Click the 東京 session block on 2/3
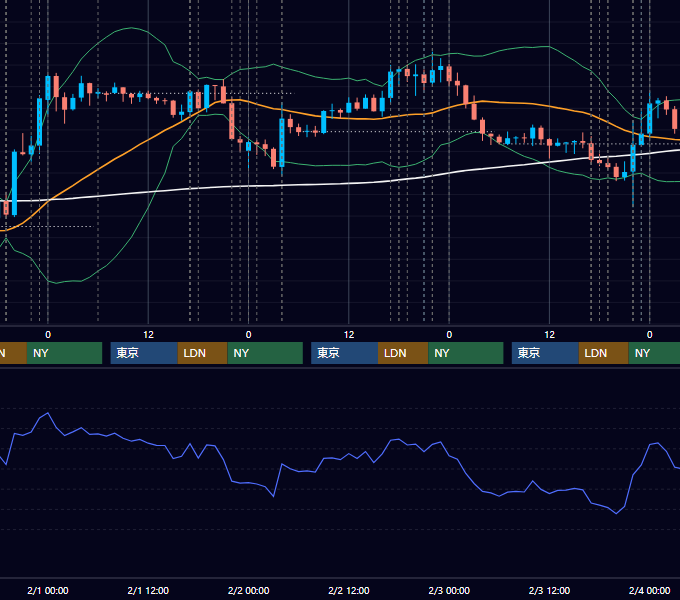This screenshot has height=600, width=680. [x=545, y=353]
